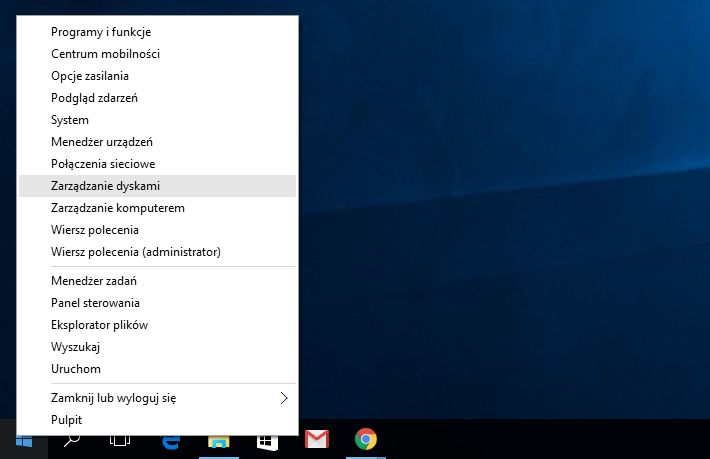Open Task View from the taskbar
The height and width of the screenshot is (459, 710).
pyautogui.click(x=120, y=440)
